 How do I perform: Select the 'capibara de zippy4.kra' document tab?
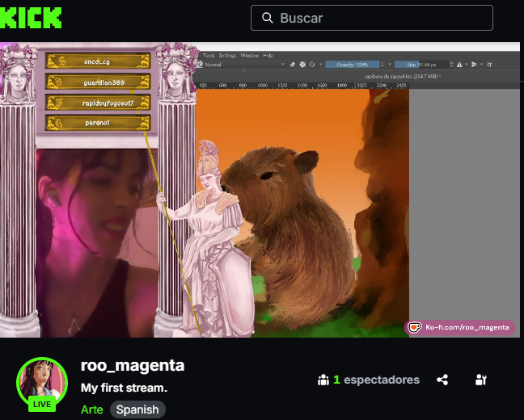(403, 77)
